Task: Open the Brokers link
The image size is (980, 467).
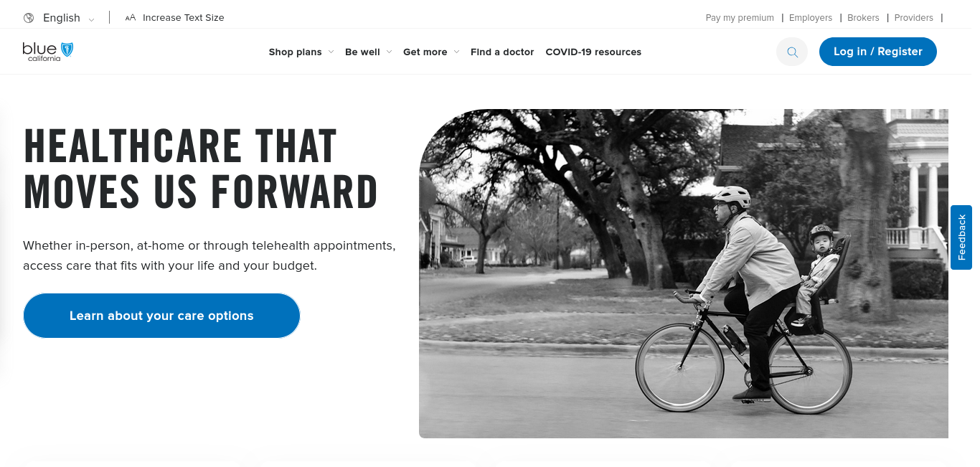Action: pos(863,18)
